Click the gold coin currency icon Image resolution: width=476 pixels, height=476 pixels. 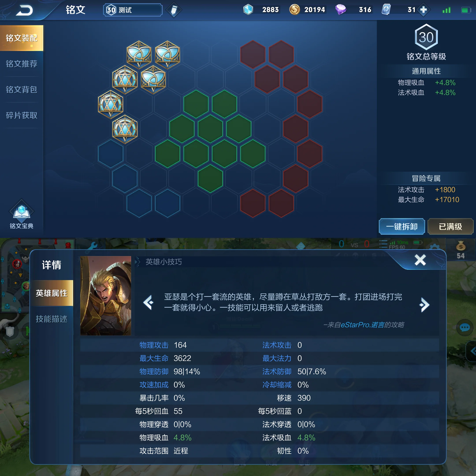[294, 10]
